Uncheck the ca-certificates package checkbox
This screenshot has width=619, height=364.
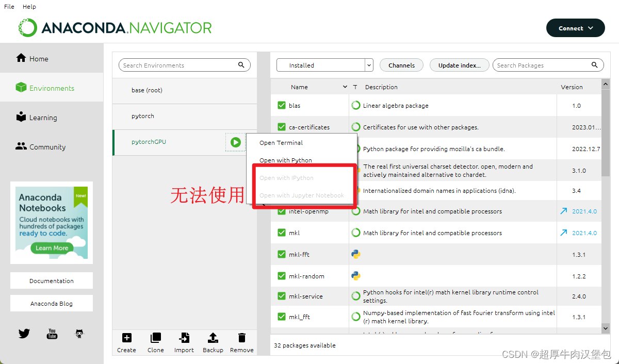282,127
